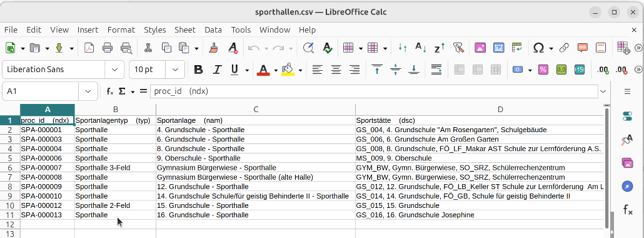Image resolution: width=644 pixels, height=238 pixels.
Task: Run the Spelling check
Action: [x=328, y=48]
